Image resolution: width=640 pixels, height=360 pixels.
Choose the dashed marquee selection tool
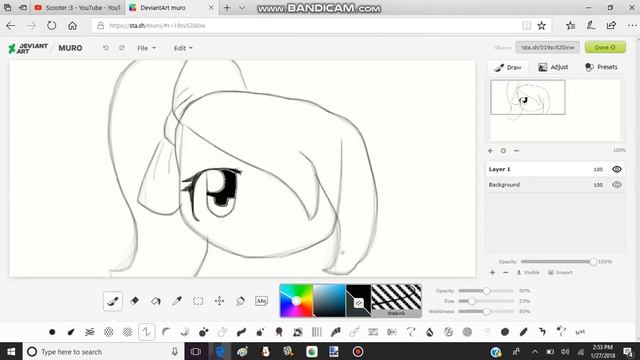[x=198, y=301]
